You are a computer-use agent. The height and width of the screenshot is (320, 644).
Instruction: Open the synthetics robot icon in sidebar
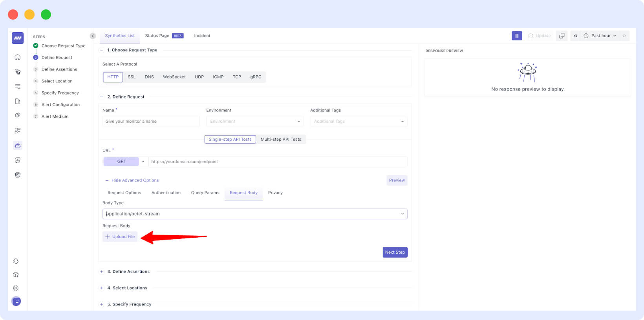pyautogui.click(x=18, y=145)
